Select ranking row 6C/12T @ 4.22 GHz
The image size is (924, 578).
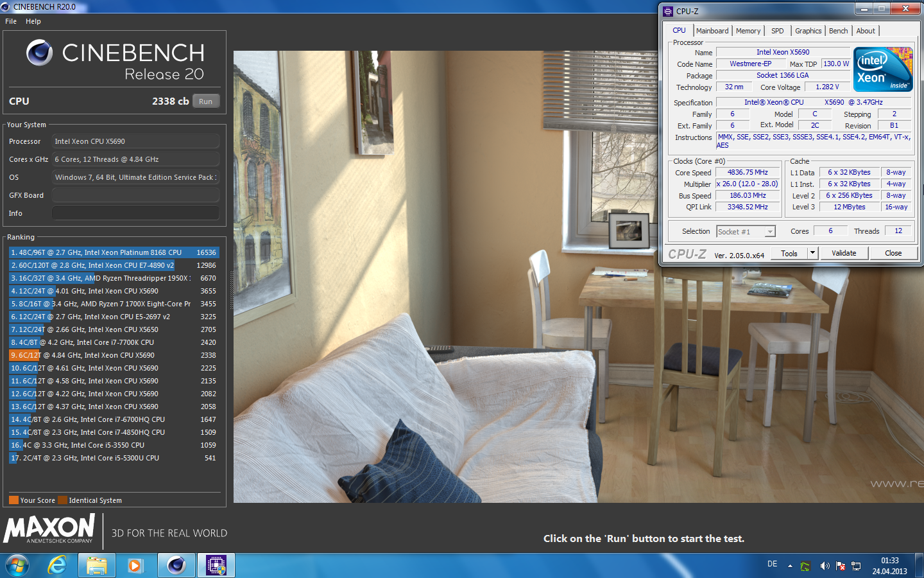pyautogui.click(x=114, y=394)
